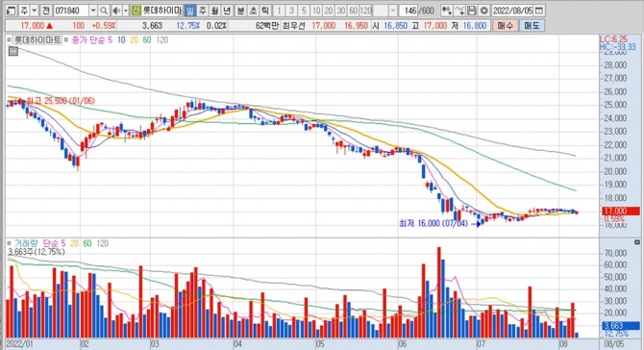The image size is (644, 350).
Task: Open the dropdown beside the speaker icon
Action: click(126, 11)
